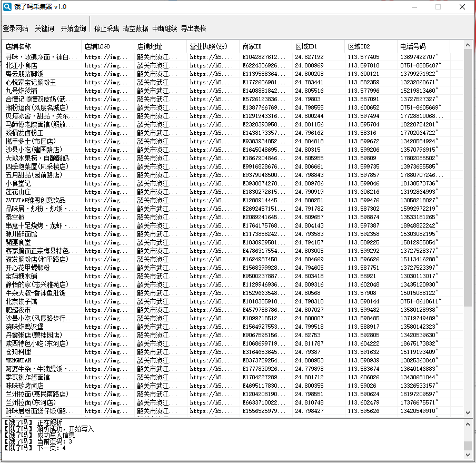Viewport: 476px width, 463px height.
Task: Click the 店铺地址 column header
Action: tap(160, 46)
